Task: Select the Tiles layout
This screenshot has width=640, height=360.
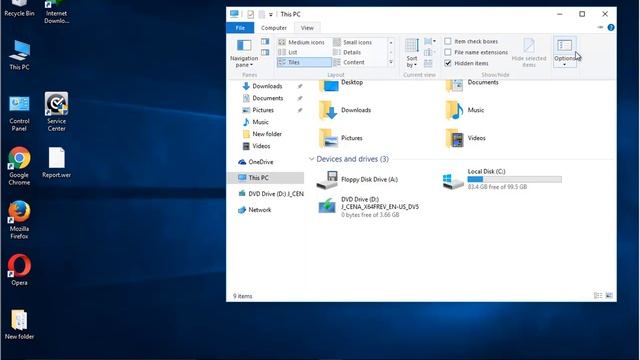Action: [x=304, y=62]
